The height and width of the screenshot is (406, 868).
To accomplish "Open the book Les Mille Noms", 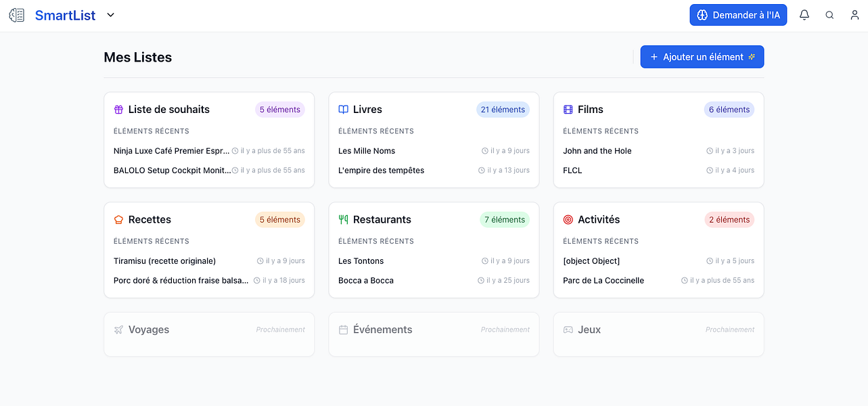I will click(x=366, y=150).
